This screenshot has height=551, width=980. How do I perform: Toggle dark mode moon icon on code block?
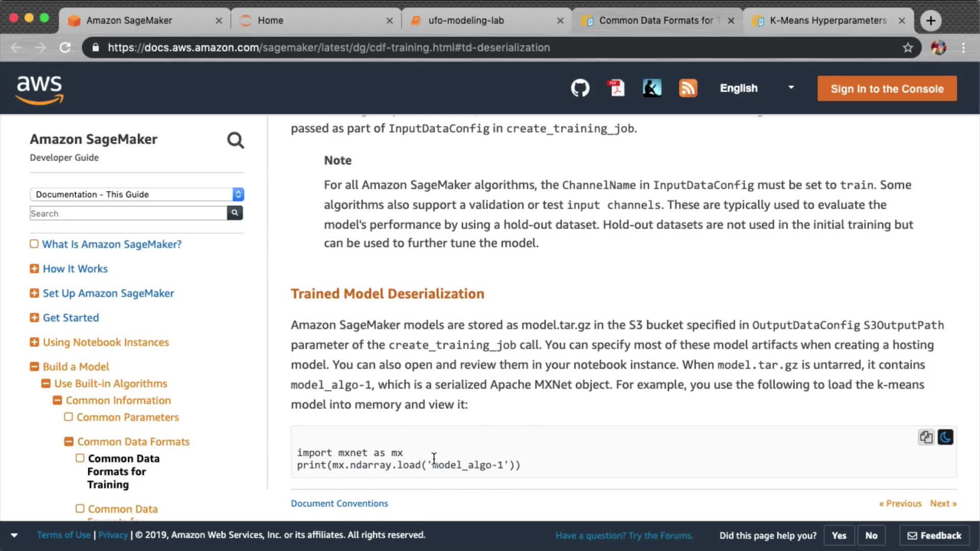[x=945, y=437]
